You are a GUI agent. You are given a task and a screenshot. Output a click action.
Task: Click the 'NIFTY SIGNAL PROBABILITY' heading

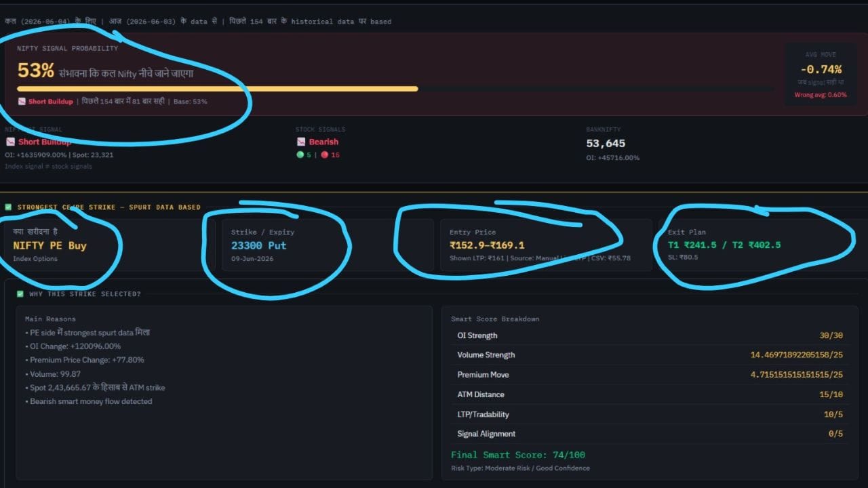click(x=67, y=48)
